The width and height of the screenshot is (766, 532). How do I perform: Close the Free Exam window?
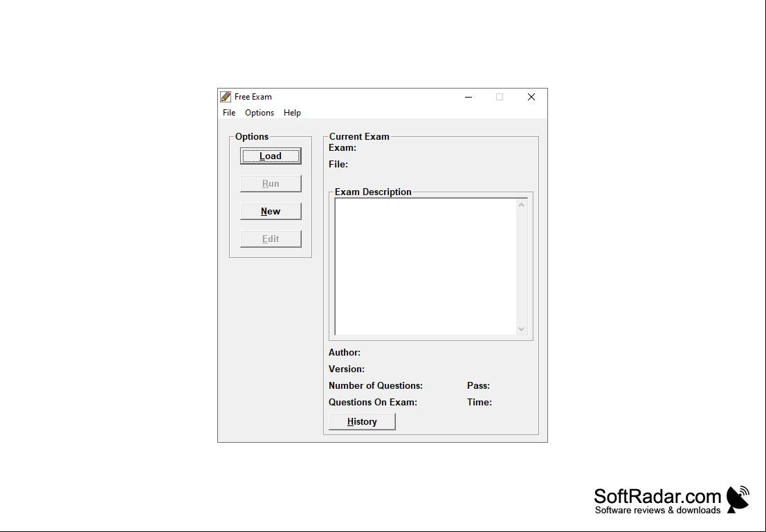531,98
